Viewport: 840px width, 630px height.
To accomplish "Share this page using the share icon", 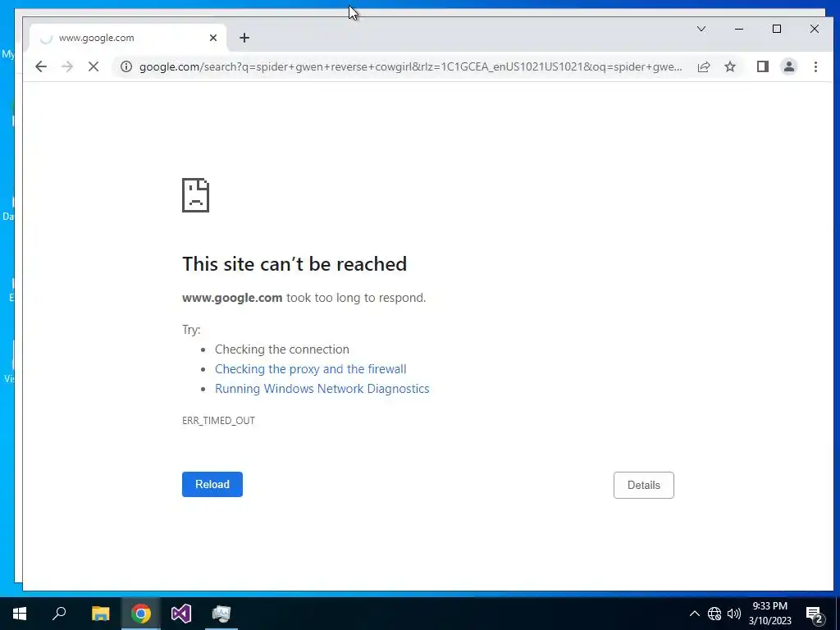I will [x=703, y=66].
